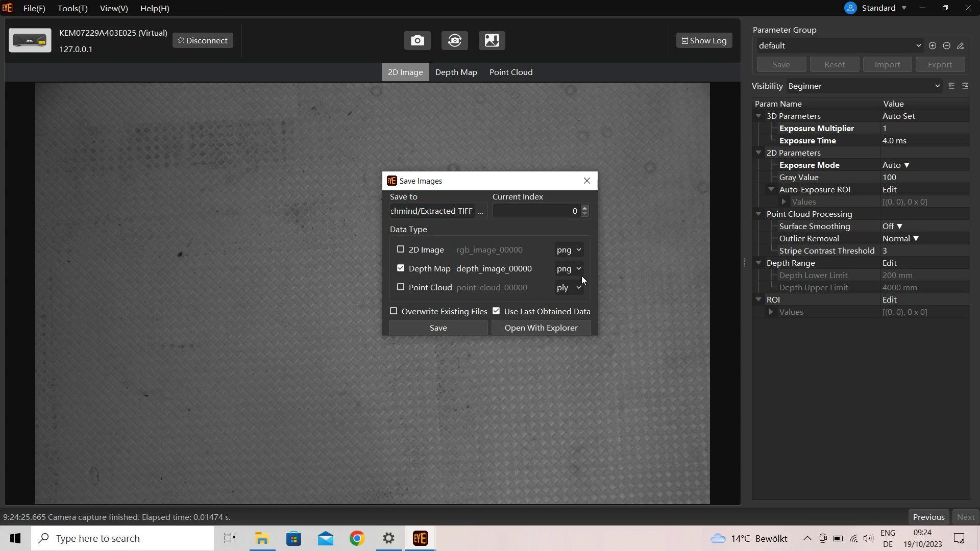This screenshot has height=551, width=980.
Task: Add new parameter group plus icon
Action: tap(932, 46)
